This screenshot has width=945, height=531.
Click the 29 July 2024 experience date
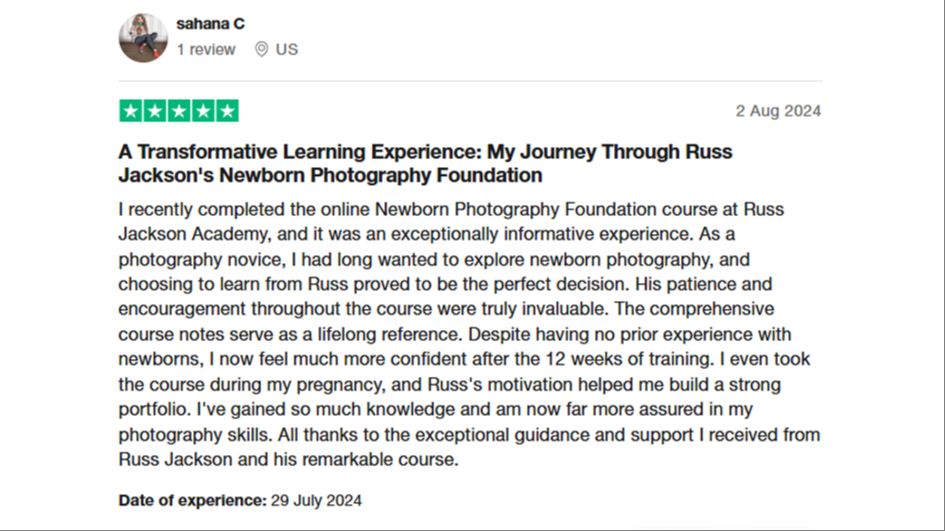point(316,500)
